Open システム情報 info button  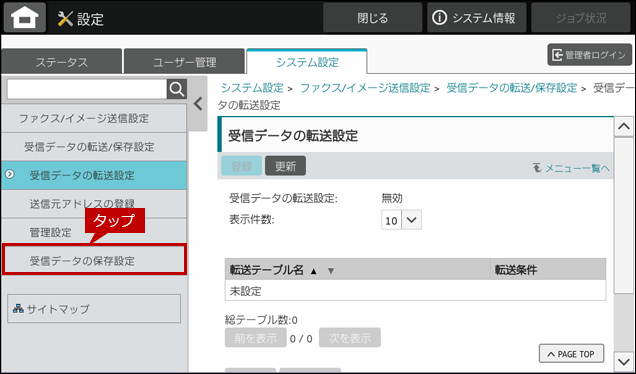(x=476, y=17)
